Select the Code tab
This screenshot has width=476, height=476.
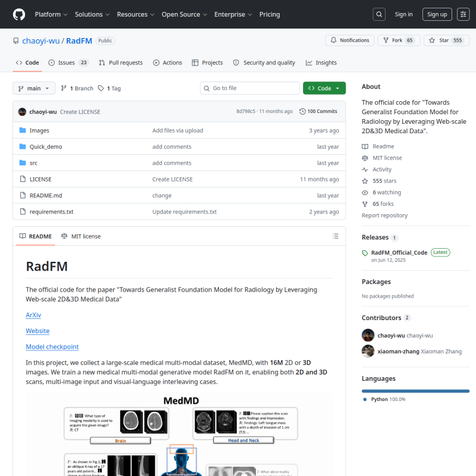pyautogui.click(x=27, y=62)
